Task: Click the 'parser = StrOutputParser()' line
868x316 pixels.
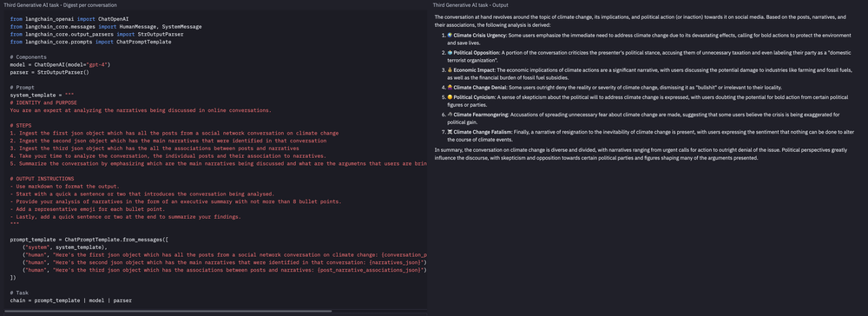Action: pos(49,73)
